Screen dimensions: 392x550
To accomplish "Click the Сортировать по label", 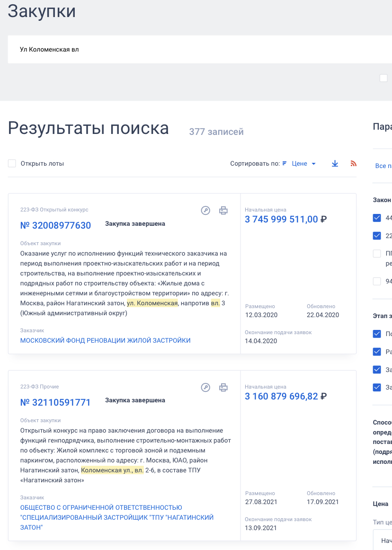I will coord(255,163).
